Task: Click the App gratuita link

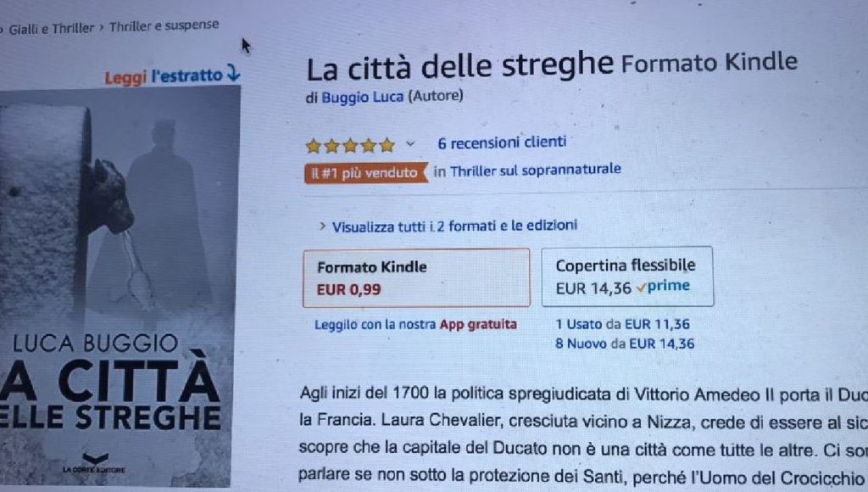Action: (x=478, y=324)
